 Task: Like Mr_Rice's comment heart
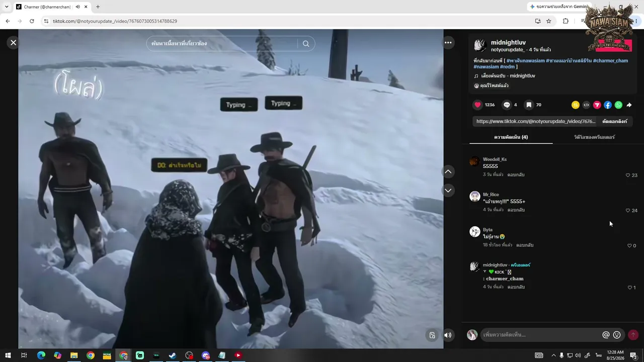point(628,211)
